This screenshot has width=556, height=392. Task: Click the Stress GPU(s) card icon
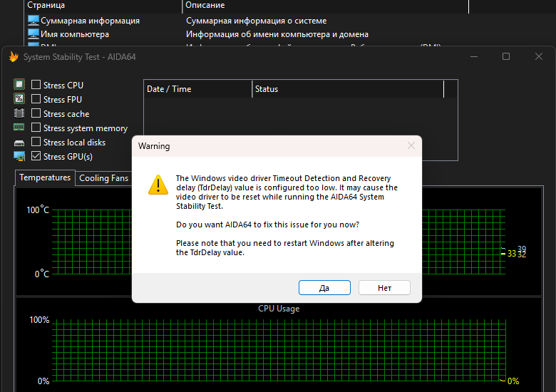pos(19,156)
